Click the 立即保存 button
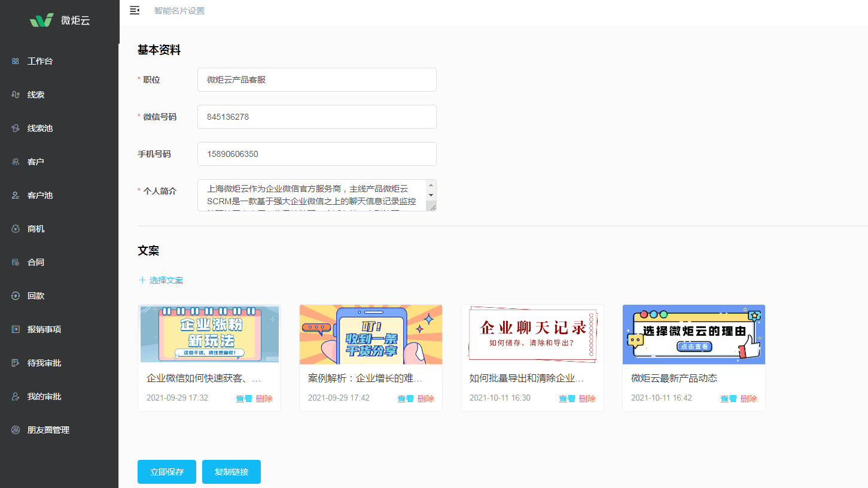 167,472
